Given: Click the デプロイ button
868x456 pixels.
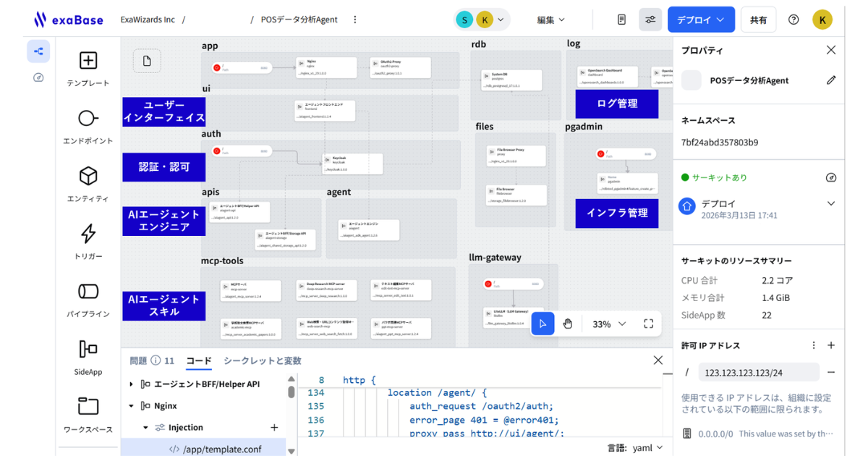Looking at the screenshot, I should pos(700,20).
